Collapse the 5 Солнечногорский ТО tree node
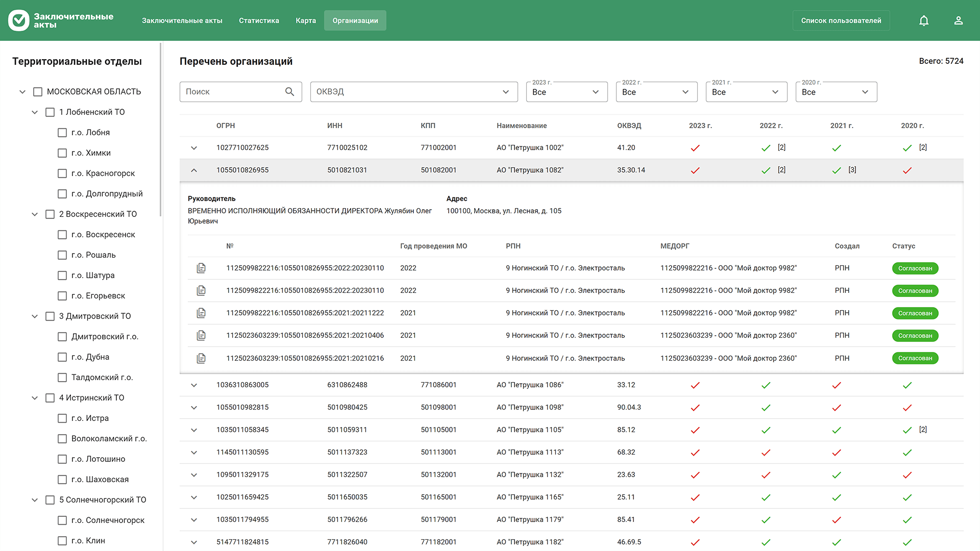 point(35,500)
